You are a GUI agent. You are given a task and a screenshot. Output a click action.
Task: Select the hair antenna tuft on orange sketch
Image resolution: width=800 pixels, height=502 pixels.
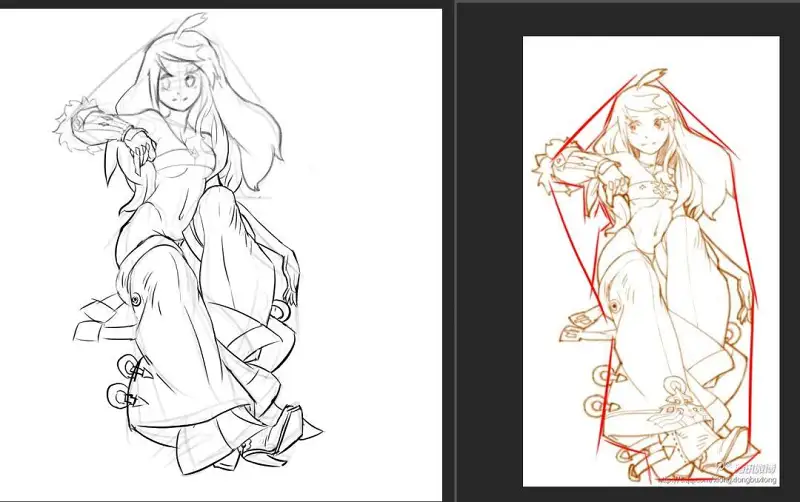pyautogui.click(x=649, y=77)
